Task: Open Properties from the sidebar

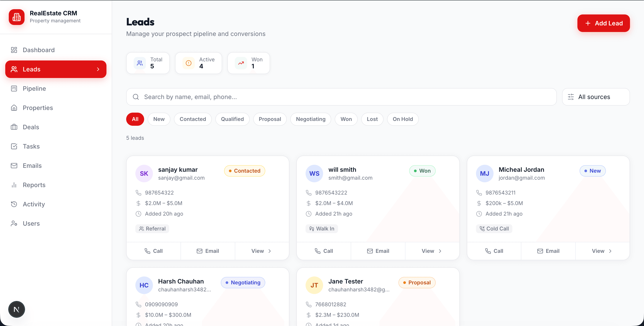Action: pyautogui.click(x=38, y=108)
